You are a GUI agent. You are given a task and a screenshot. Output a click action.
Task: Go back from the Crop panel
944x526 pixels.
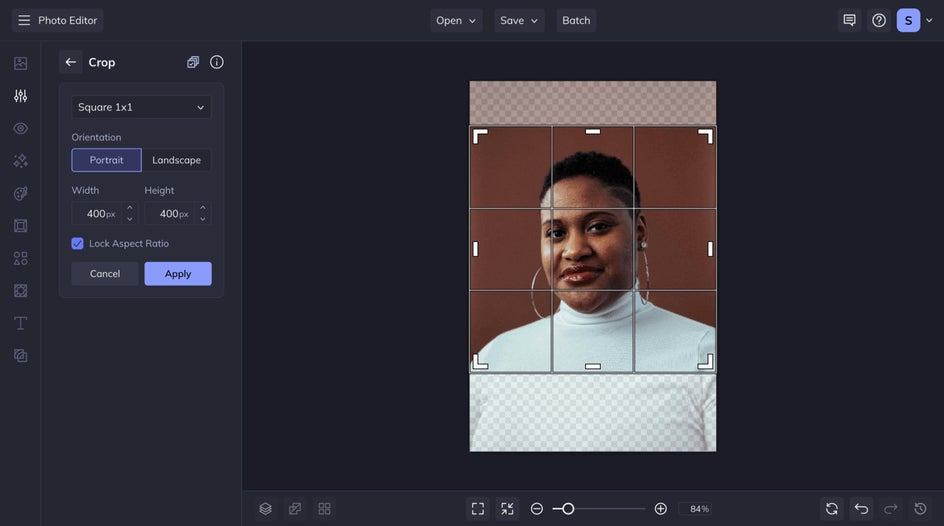click(70, 62)
